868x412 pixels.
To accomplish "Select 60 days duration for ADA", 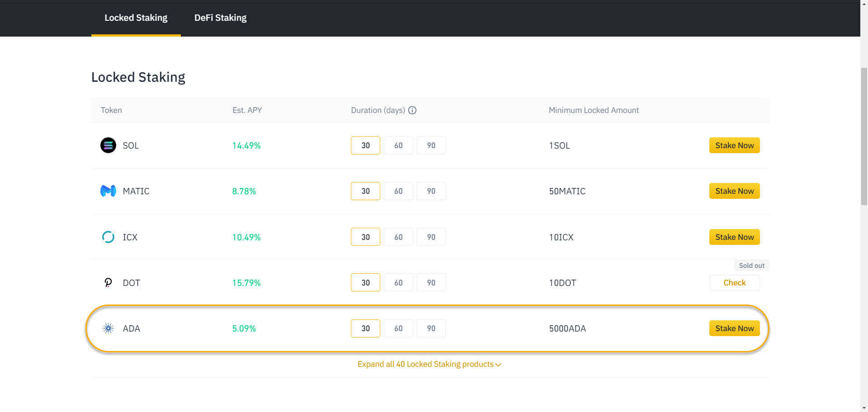I will coord(398,328).
